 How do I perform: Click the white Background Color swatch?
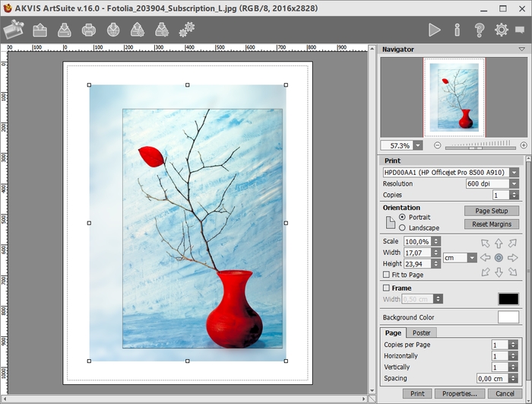(508, 317)
